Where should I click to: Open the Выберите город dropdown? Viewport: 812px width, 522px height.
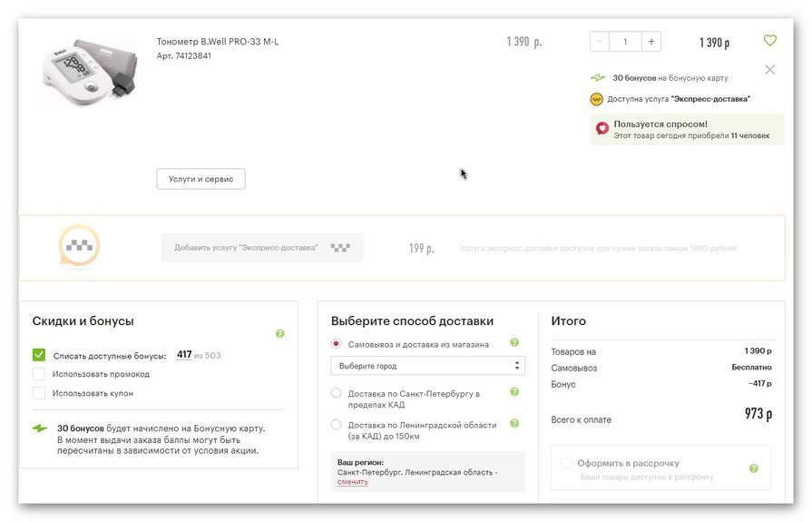click(427, 366)
